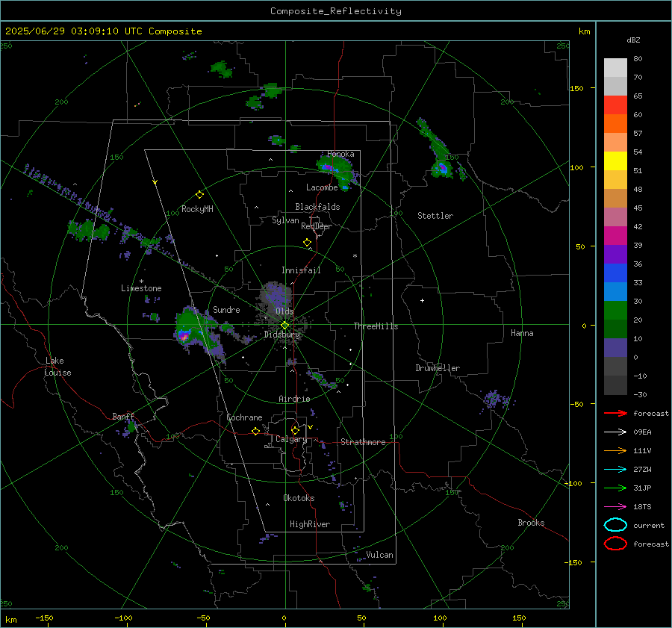Click the Strathmore label
The image size is (672, 628).
(x=363, y=442)
